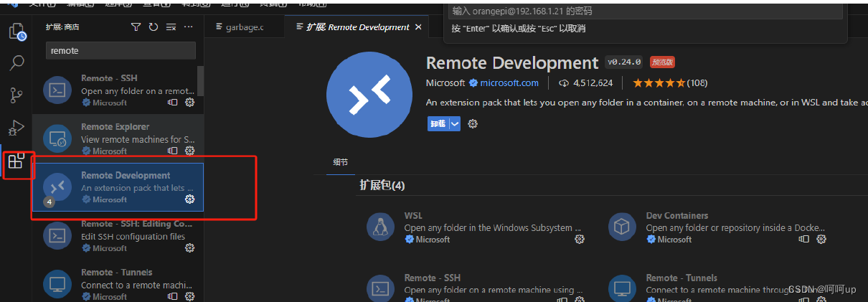Click remote indicator icon on Remote Explorer row
The height and width of the screenshot is (302, 868).
173,151
